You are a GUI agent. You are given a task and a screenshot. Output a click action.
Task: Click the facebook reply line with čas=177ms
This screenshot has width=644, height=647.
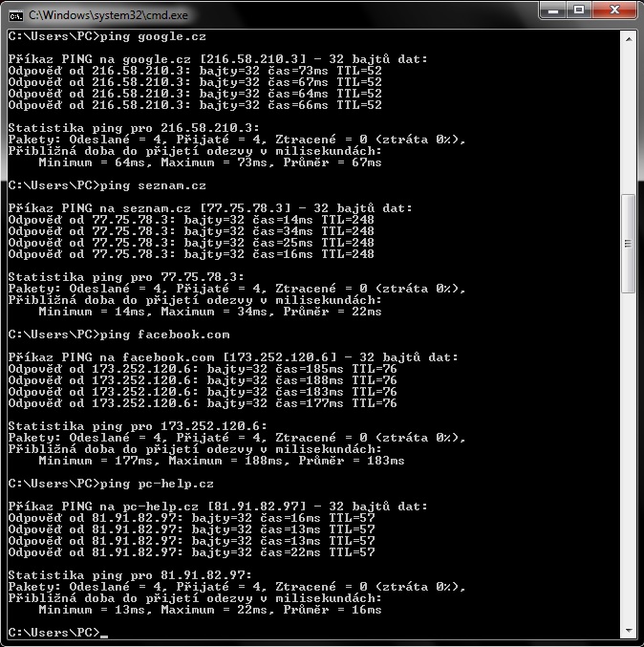click(x=203, y=403)
